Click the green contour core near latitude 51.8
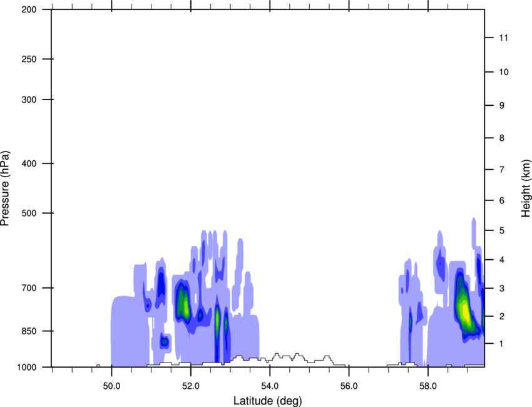Viewport: 532px width, 407px height. point(184,301)
